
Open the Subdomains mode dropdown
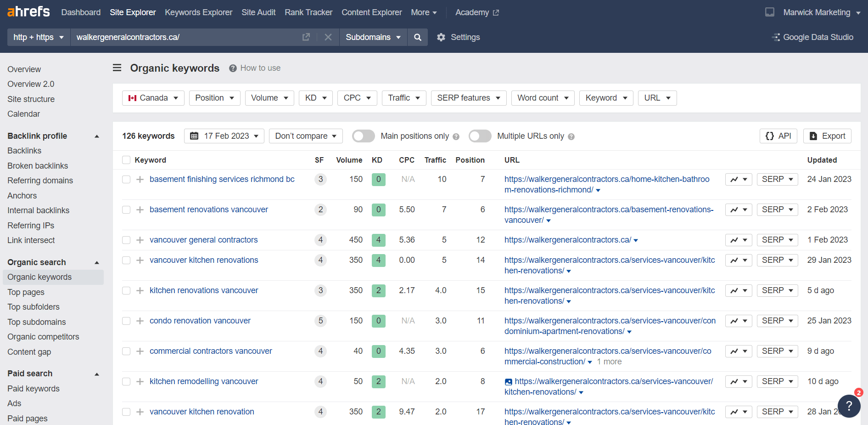373,37
